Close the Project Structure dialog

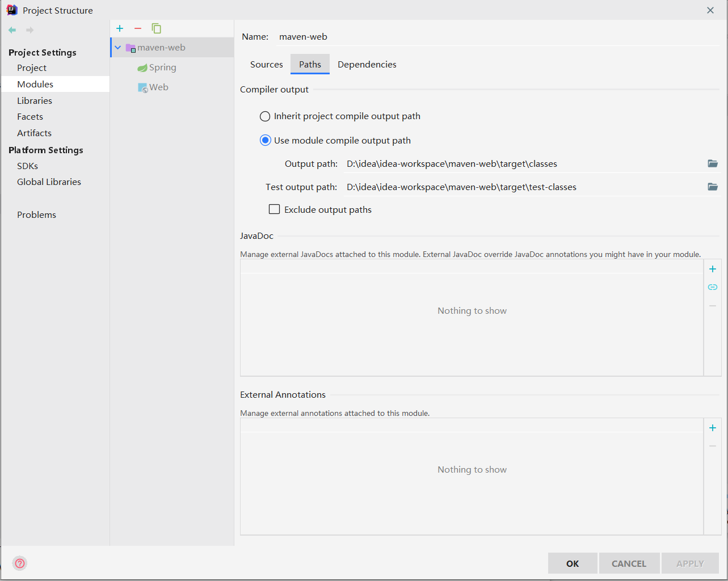click(x=710, y=10)
